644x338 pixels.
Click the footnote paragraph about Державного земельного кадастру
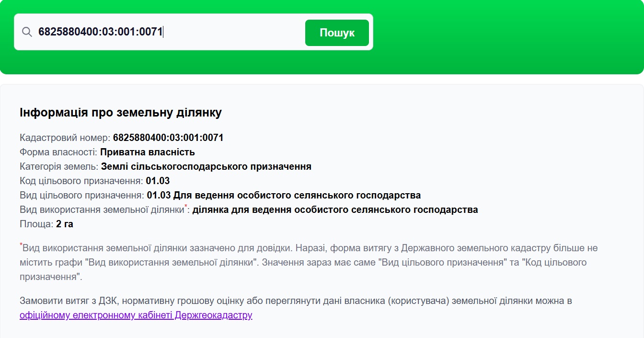307,263
